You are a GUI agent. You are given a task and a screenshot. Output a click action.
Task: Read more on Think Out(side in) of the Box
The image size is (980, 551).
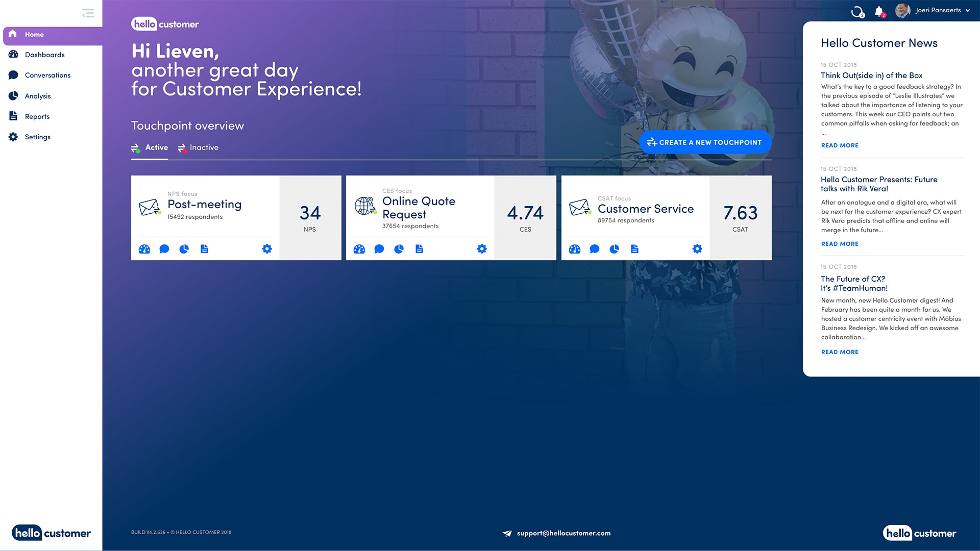click(x=840, y=145)
